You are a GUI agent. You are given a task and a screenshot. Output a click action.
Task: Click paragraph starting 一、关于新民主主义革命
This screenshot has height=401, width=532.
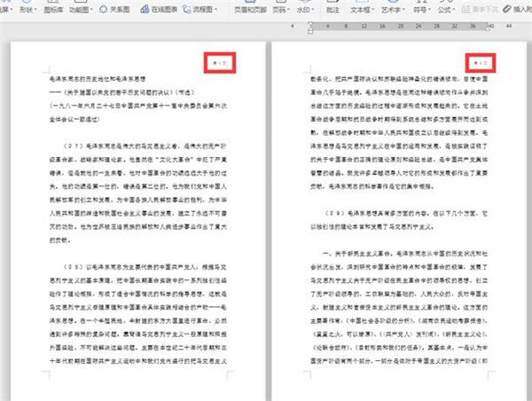pyautogui.click(x=399, y=307)
